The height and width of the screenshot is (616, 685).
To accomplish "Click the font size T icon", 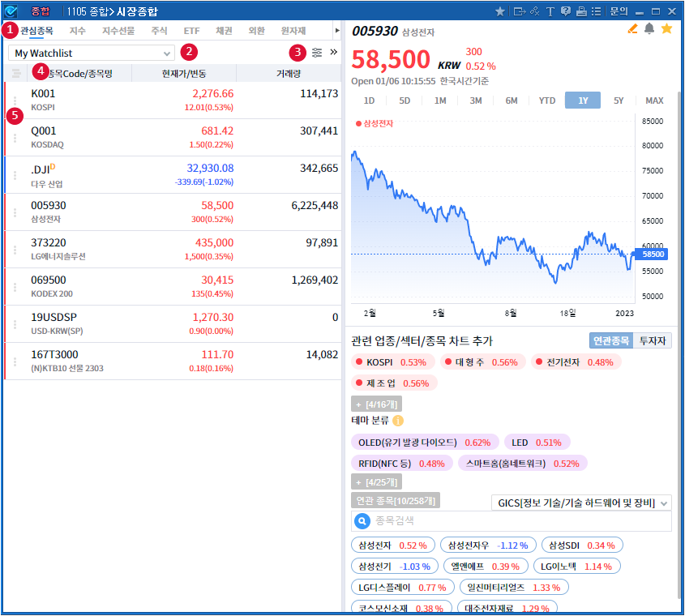I will pos(550,11).
